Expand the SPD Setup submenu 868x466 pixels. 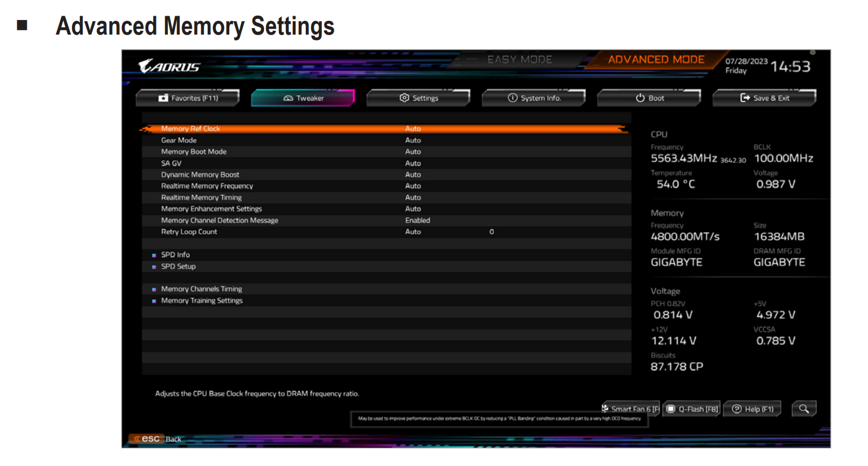178,267
